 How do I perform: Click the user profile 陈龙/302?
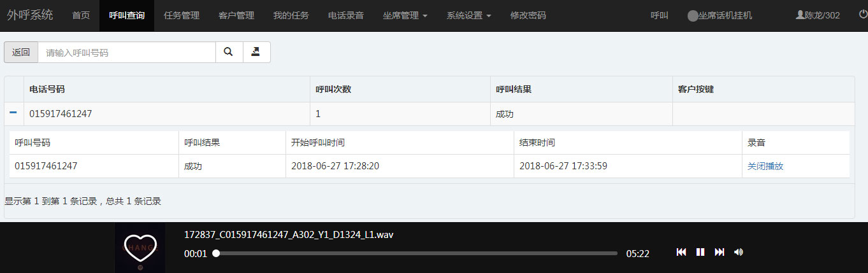click(x=818, y=15)
